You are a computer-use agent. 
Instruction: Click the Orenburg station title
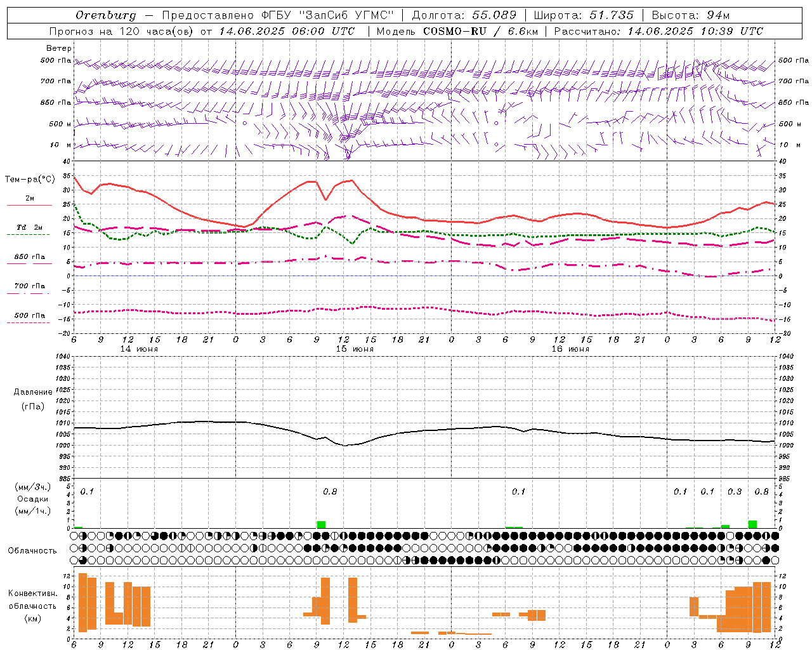pyautogui.click(x=105, y=15)
